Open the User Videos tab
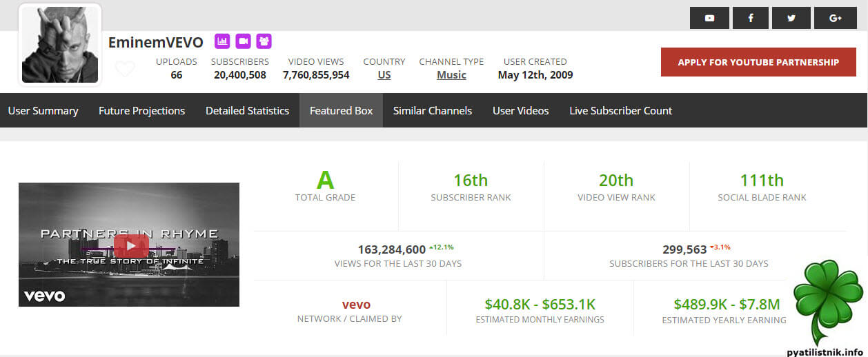Viewport: 868px width, 357px height. (x=521, y=110)
